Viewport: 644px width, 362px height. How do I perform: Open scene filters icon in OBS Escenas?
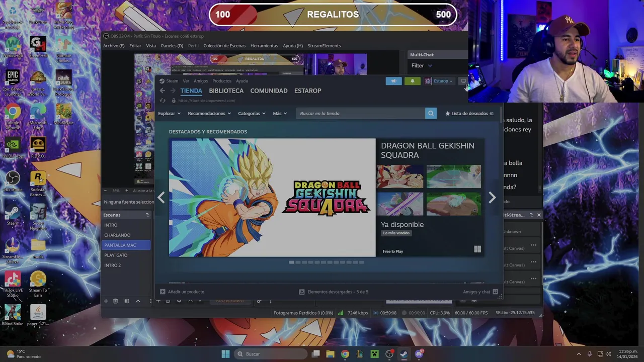click(127, 301)
